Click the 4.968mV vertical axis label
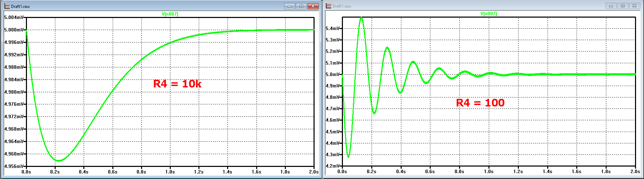 pyautogui.click(x=14, y=129)
